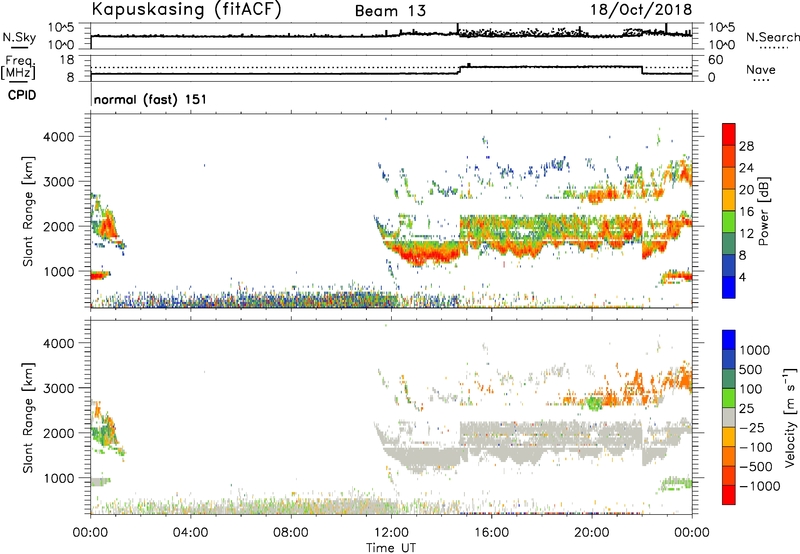Click the 3000 tick on the velocity panel
This screenshot has width=800, height=554.
click(x=59, y=388)
